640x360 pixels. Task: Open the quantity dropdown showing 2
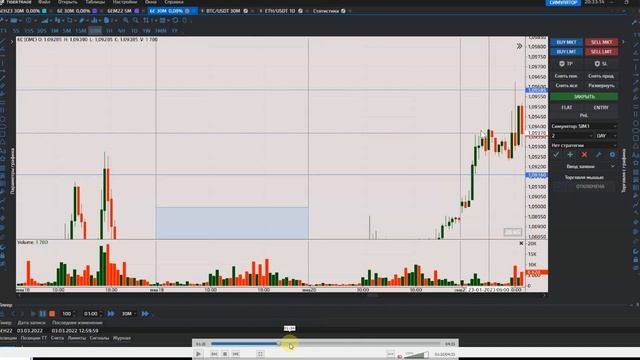[x=571, y=136]
